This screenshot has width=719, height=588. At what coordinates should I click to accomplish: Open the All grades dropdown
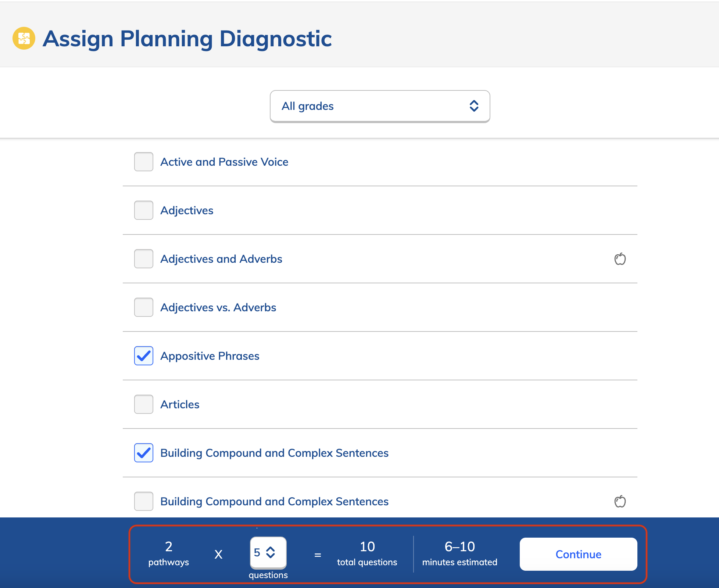(x=380, y=106)
